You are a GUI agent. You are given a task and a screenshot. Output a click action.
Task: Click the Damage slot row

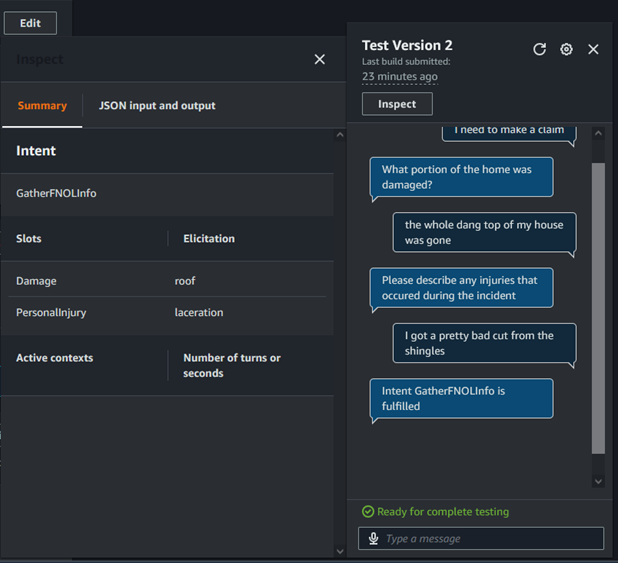pyautogui.click(x=166, y=281)
